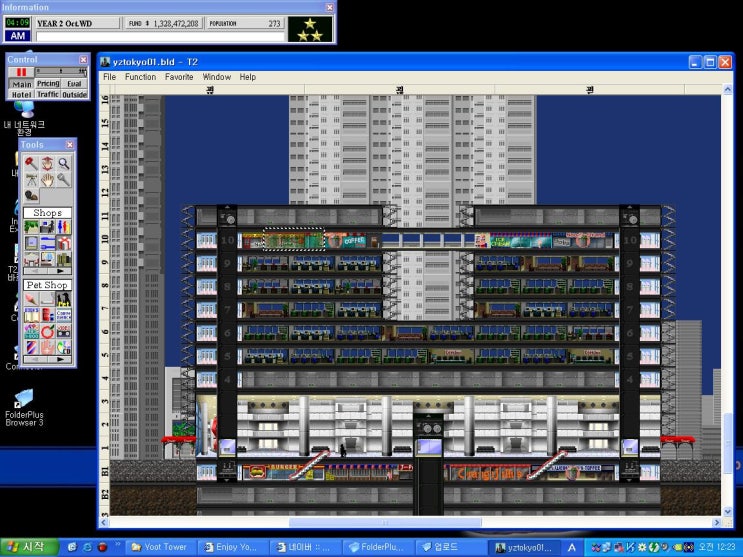Image resolution: width=743 pixels, height=557 pixels.
Task: Pick the hand palm shop icon
Action: [47, 347]
